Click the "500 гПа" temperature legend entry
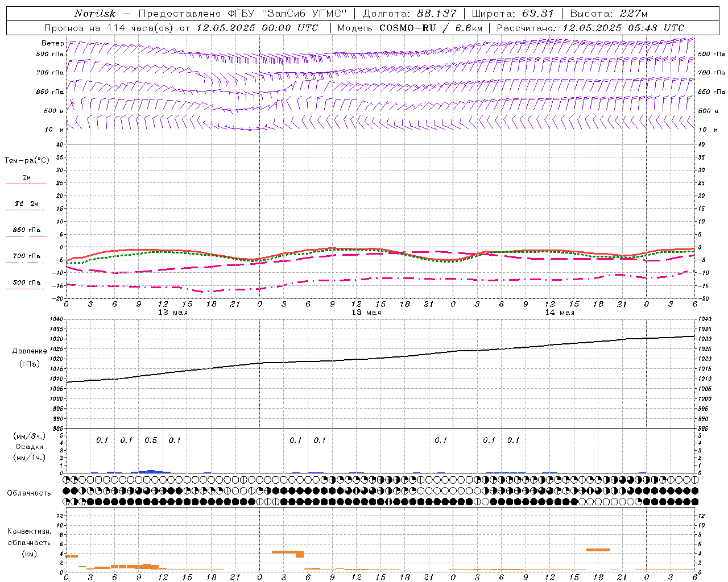728x582 pixels. click(27, 282)
